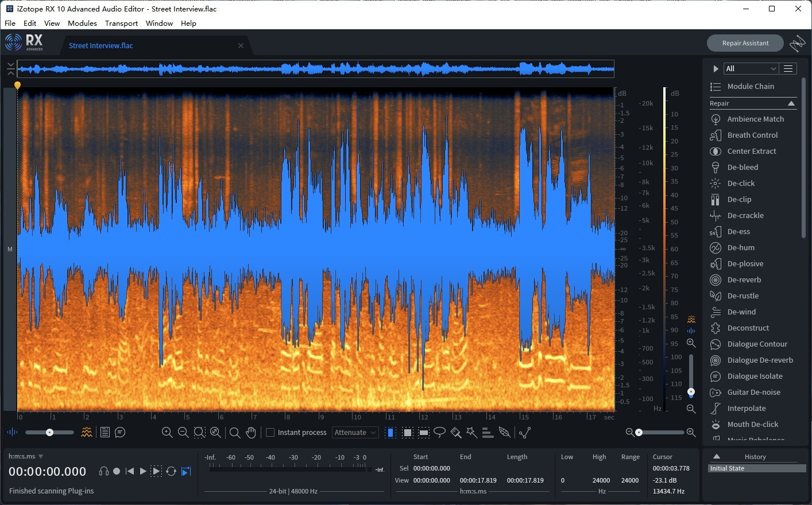This screenshot has height=505, width=812.
Task: Open the View menu
Action: coord(52,24)
